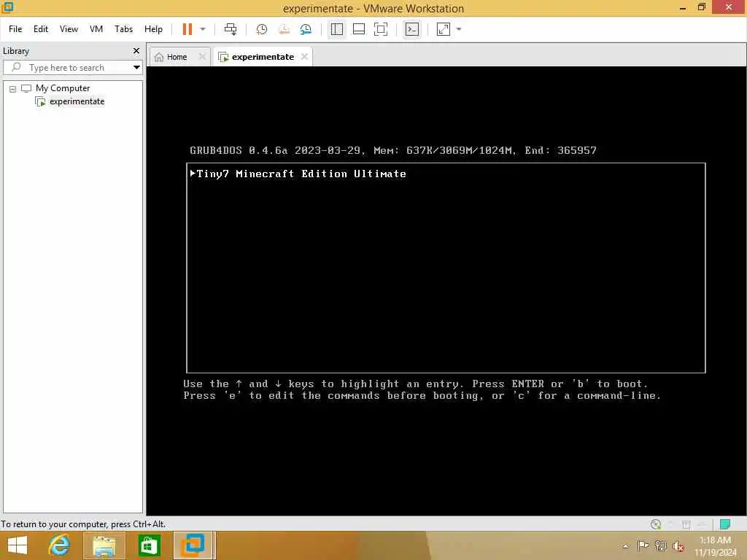
Task: Click the VMware logo in the title bar
Action: [7, 7]
